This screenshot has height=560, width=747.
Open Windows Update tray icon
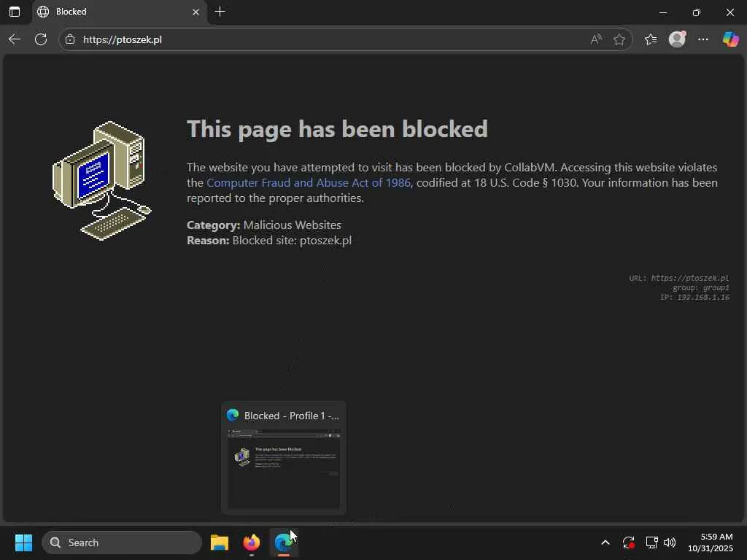pos(628,542)
